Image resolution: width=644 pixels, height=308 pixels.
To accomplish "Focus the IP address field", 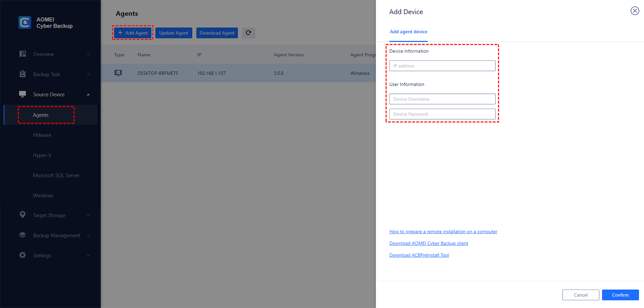I will [x=442, y=66].
